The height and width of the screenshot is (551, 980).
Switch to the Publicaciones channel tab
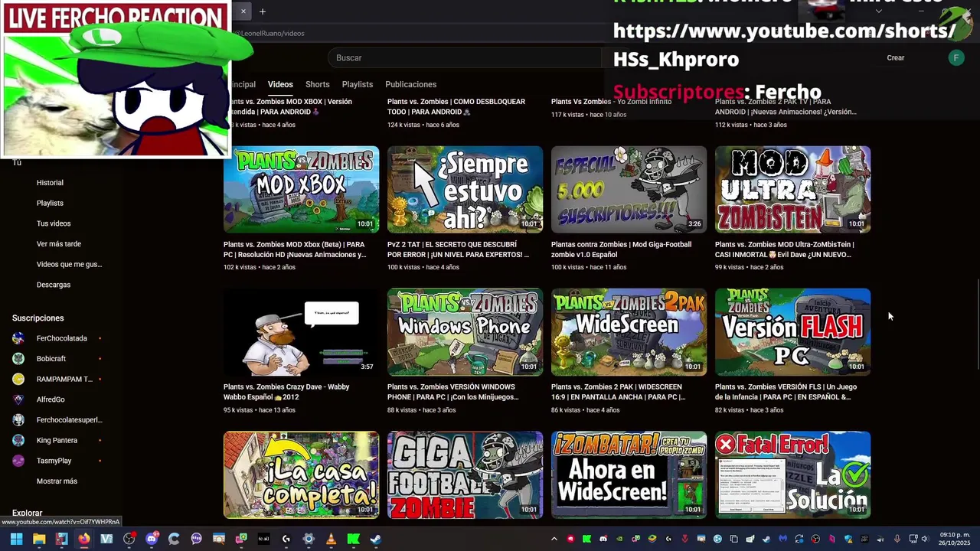coord(410,84)
